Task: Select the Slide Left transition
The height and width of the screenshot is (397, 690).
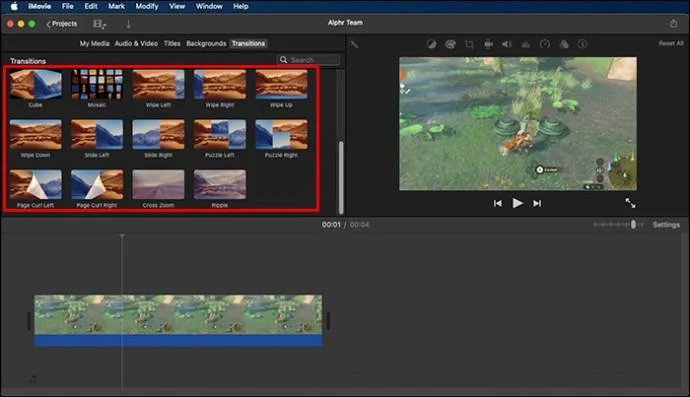Action: point(97,135)
